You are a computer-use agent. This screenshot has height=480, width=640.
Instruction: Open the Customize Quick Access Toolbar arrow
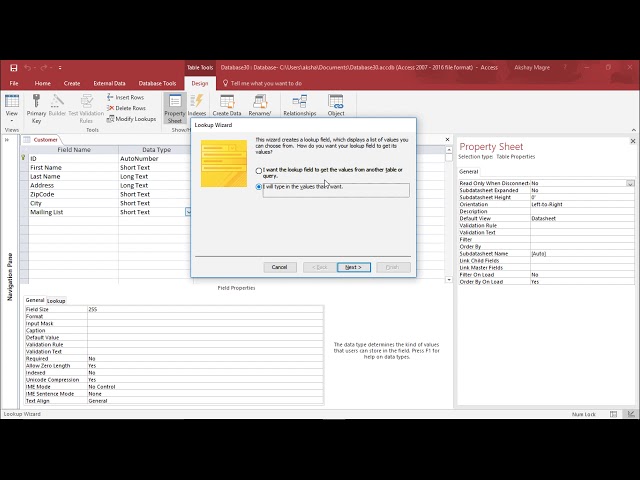click(x=60, y=67)
